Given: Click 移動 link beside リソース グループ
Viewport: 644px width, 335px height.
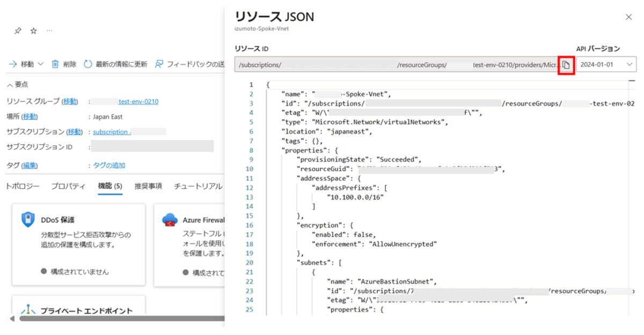Looking at the screenshot, I should point(70,101).
